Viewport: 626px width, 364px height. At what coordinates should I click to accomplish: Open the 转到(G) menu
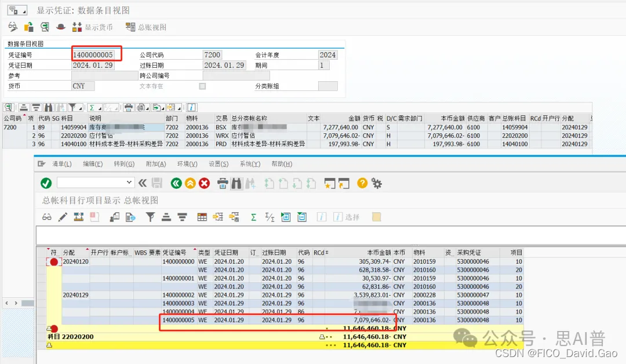(124, 164)
